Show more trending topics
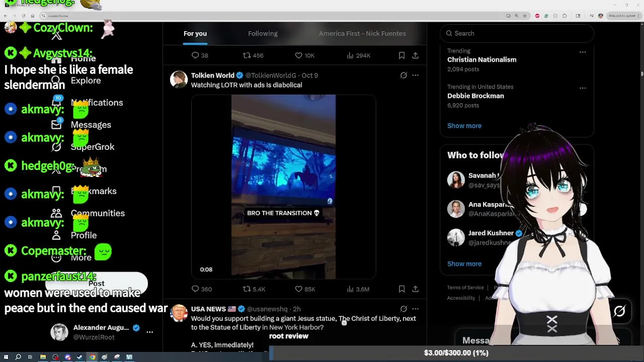644x362 pixels. click(x=464, y=126)
